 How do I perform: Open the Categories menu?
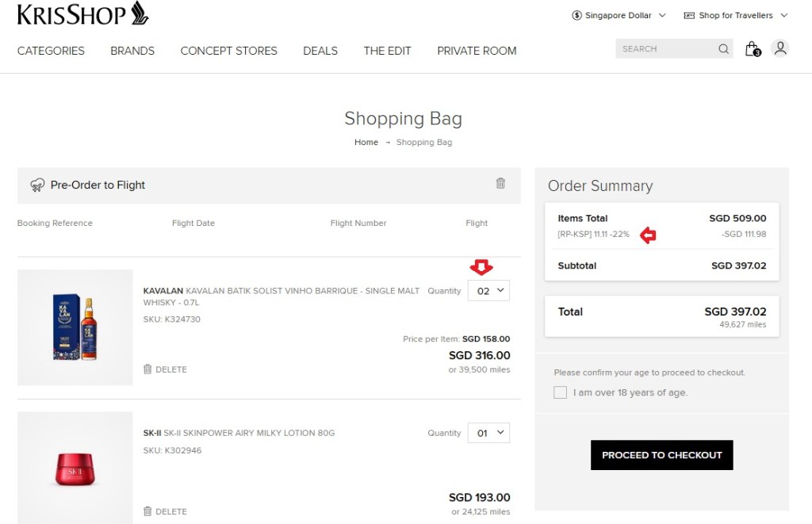tap(51, 51)
